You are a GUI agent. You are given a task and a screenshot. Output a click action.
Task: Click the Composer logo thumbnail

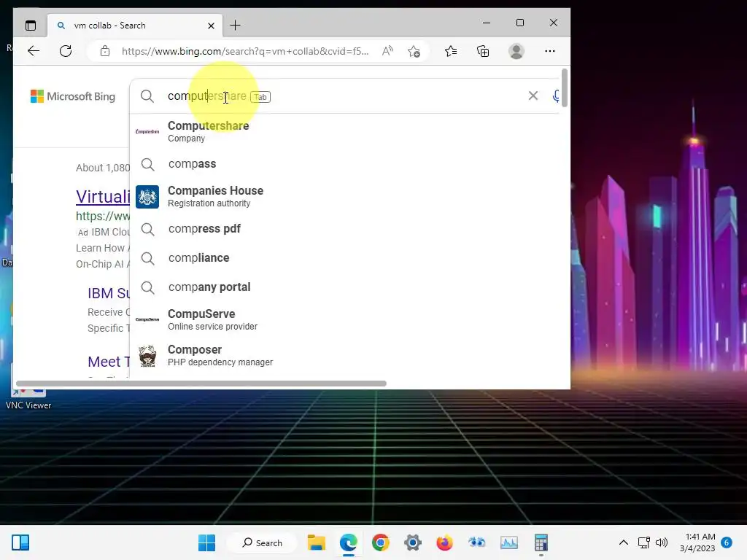pos(147,356)
